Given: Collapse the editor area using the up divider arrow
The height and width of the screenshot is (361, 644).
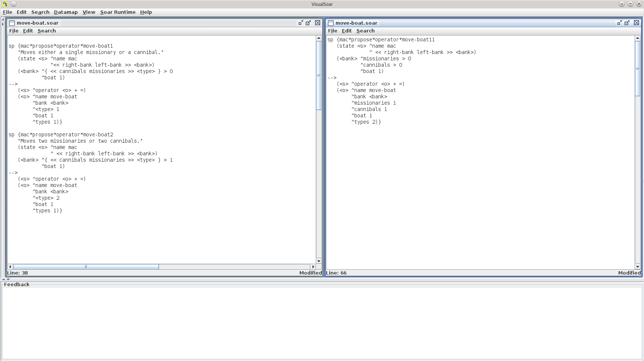Looking at the screenshot, I should (3, 279).
